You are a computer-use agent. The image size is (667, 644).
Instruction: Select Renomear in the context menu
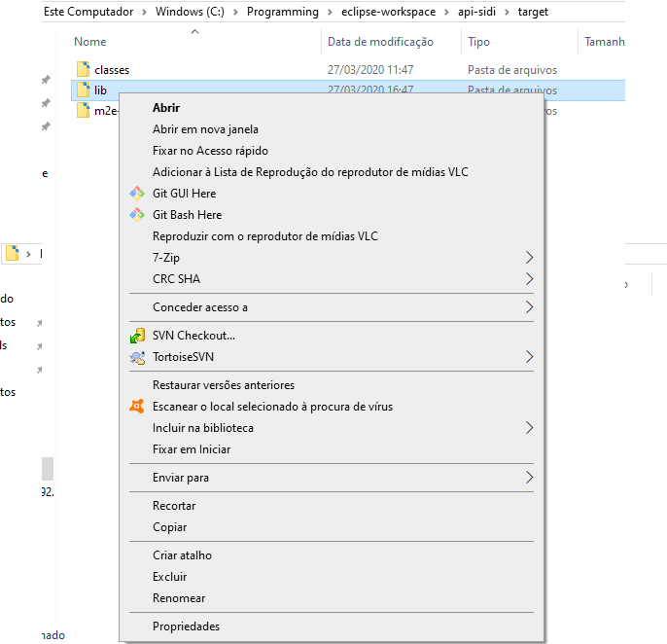click(x=179, y=598)
